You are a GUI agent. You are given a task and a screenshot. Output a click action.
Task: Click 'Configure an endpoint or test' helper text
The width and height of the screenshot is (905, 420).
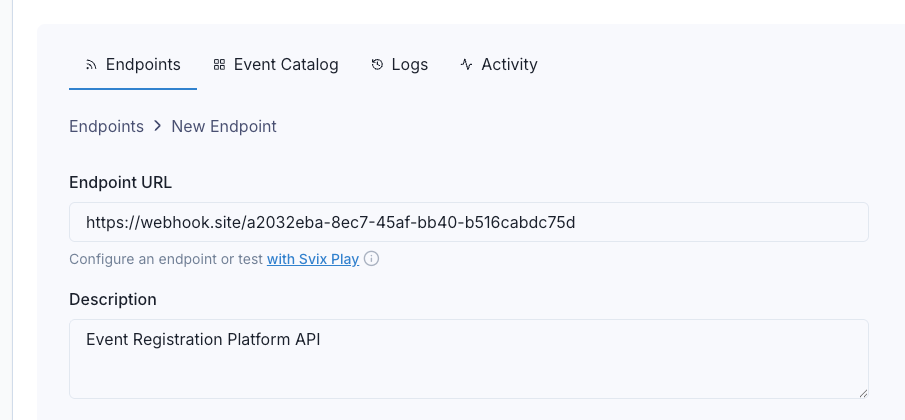click(166, 260)
